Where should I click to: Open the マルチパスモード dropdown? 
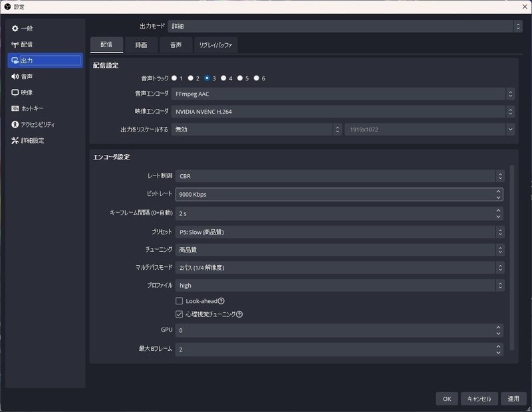click(340, 268)
